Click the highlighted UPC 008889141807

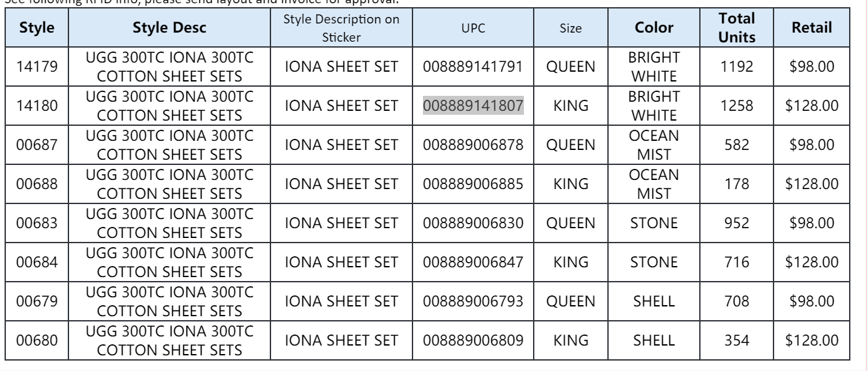474,104
